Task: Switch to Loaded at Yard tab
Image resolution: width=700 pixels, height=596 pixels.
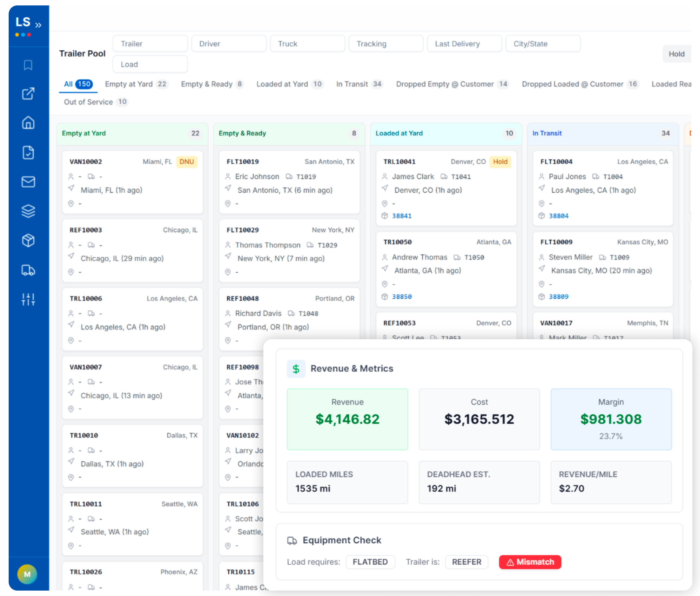Action: pyautogui.click(x=290, y=84)
